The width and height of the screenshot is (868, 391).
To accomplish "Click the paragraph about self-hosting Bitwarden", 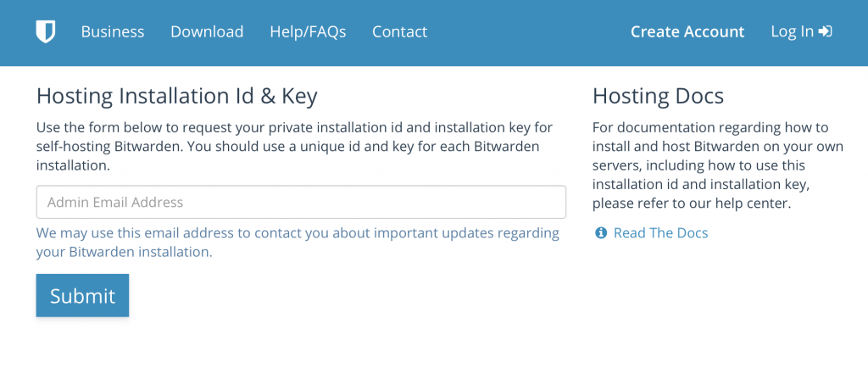I will (294, 147).
